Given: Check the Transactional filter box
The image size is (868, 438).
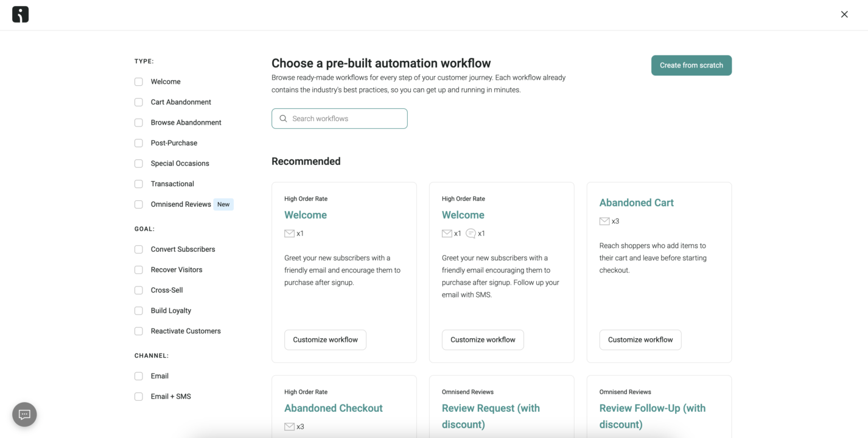Looking at the screenshot, I should coord(139,184).
